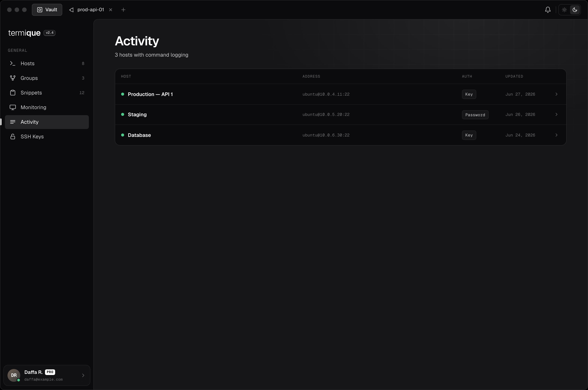Screen dimensions: 588x390
Task: Click the SSH Keys lock icon
Action: (x=13, y=137)
